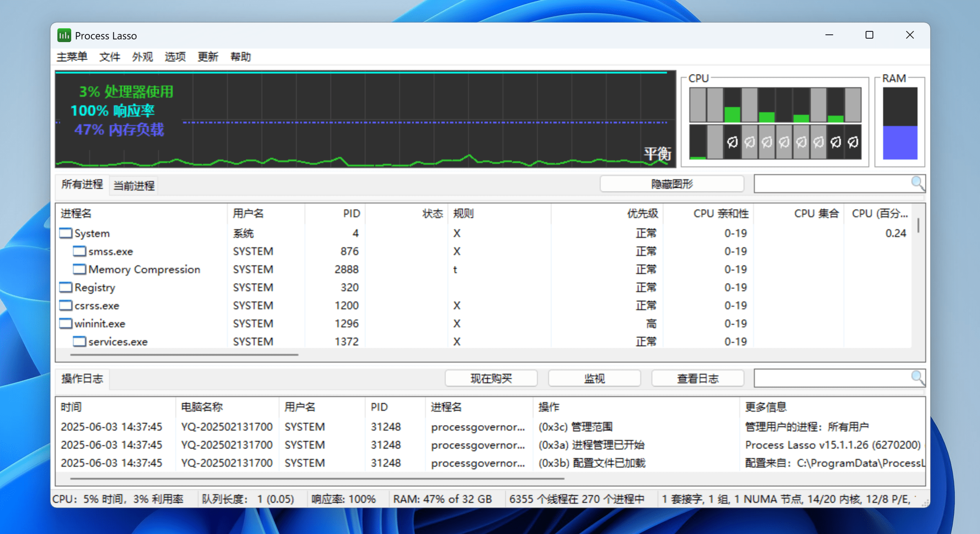Click the 队列长度 status bar entry

pyautogui.click(x=248, y=499)
